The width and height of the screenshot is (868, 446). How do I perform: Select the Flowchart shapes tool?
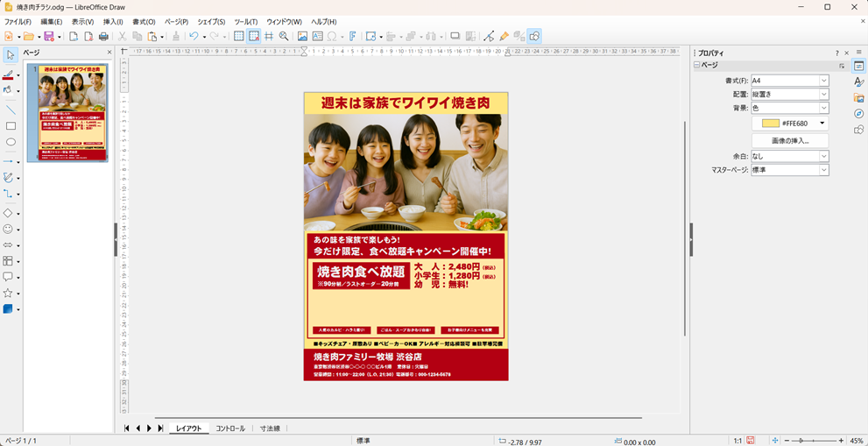(8, 261)
